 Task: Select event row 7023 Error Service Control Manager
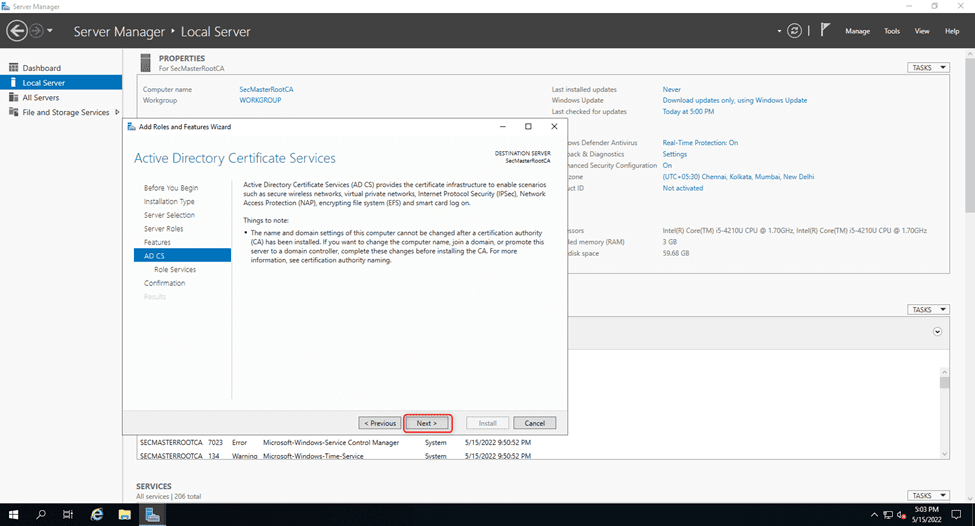click(x=336, y=443)
